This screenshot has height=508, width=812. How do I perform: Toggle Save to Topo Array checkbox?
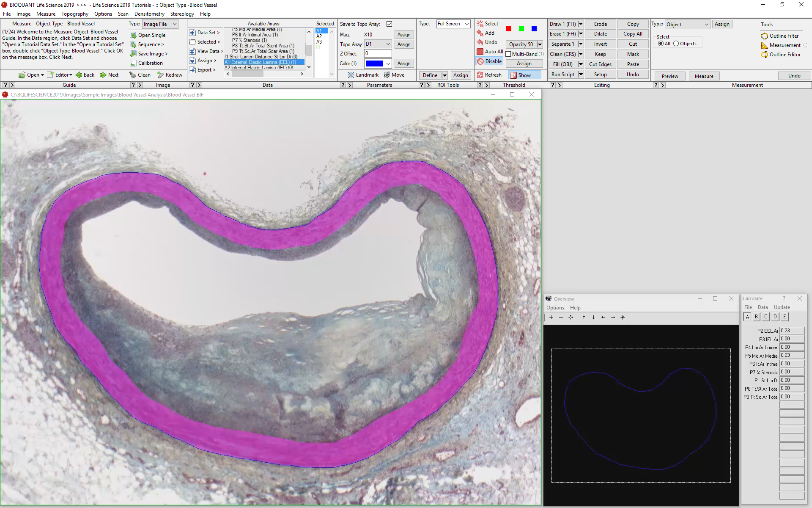click(389, 24)
